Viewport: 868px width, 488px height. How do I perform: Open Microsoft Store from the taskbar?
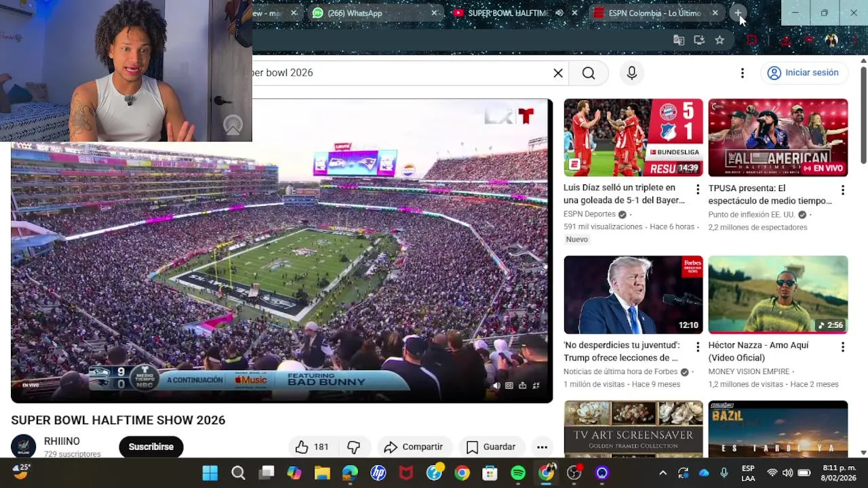[490, 473]
